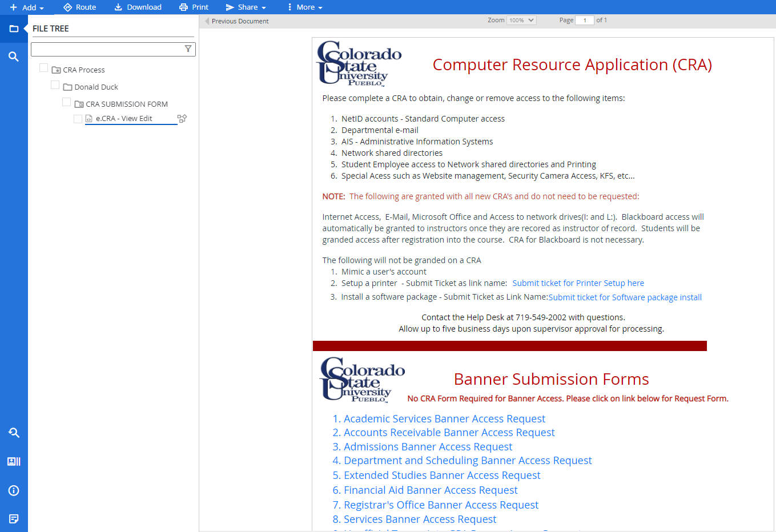
Task: Click the Route diamond icon
Action: point(67,7)
